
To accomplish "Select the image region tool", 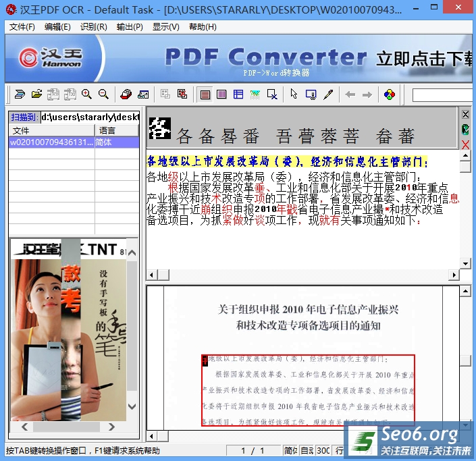I will (x=255, y=94).
